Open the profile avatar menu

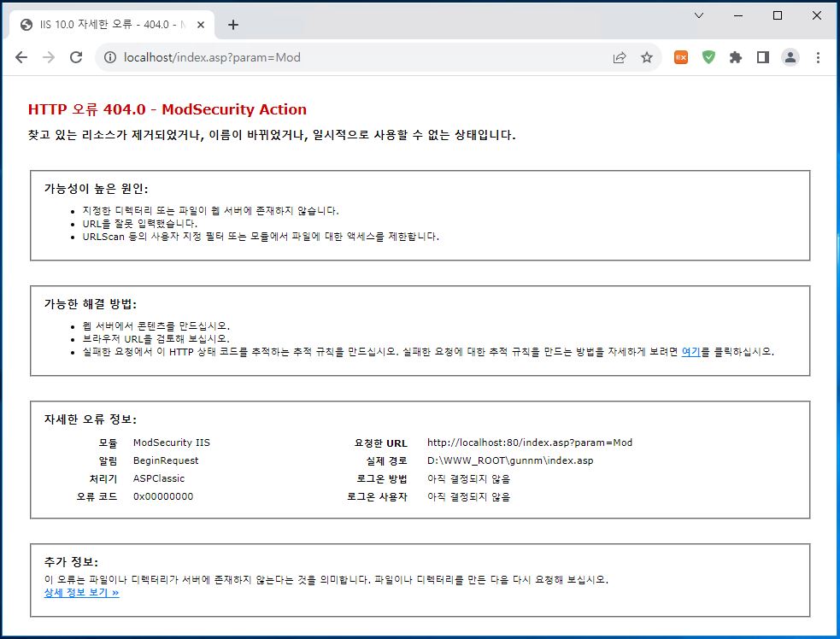[790, 57]
